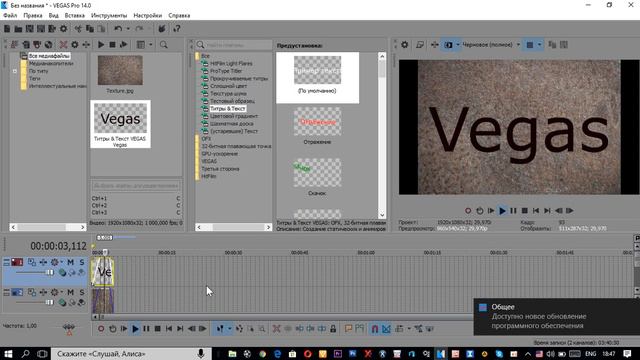640x360 pixels.
Task: Play the timeline from transport bar
Action: [135, 329]
